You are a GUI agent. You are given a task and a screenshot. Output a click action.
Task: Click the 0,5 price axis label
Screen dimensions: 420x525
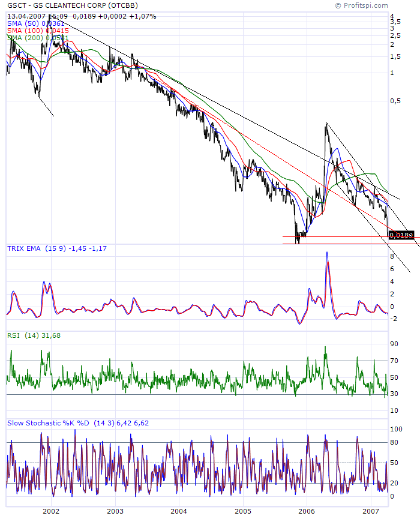[395, 101]
